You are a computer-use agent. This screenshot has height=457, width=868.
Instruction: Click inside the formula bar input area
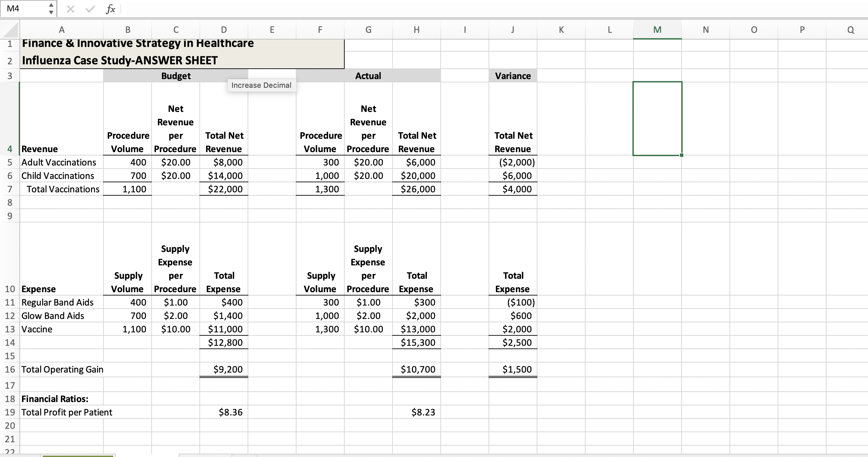472,9
